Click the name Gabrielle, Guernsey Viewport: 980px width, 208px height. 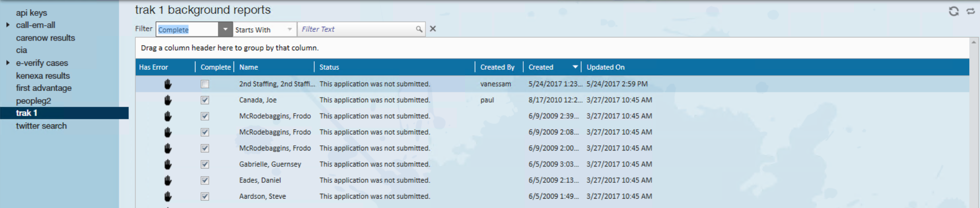click(x=270, y=164)
